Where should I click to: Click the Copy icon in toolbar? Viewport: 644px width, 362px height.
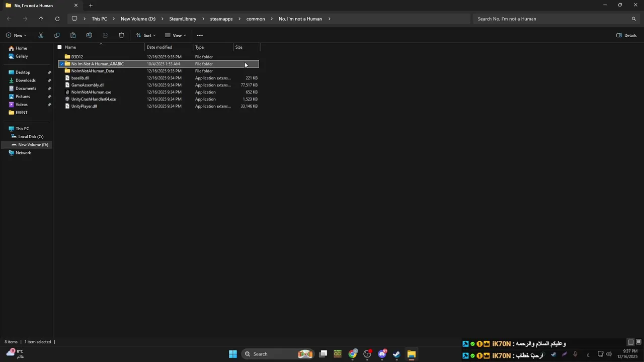tap(57, 35)
